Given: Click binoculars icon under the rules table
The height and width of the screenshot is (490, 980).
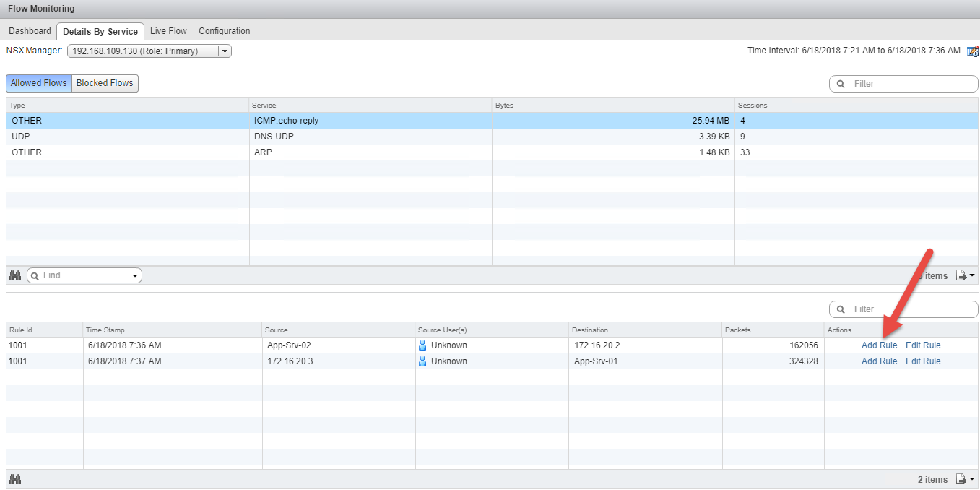Looking at the screenshot, I should (15, 479).
